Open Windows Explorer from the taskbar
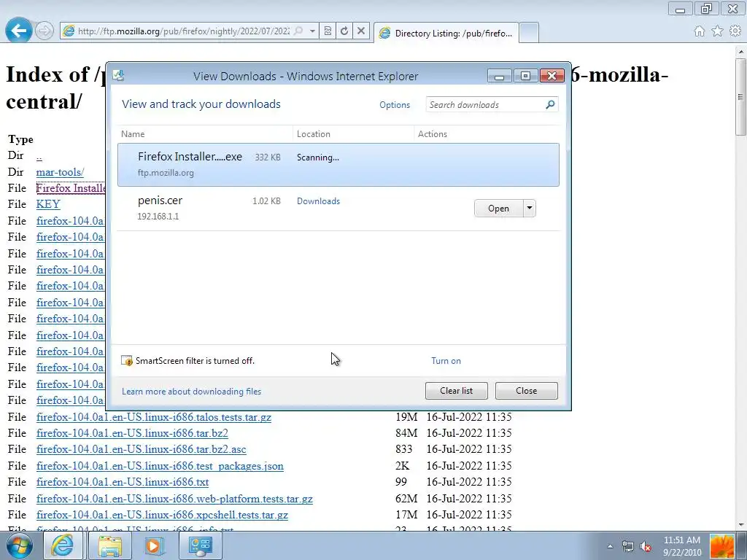 coord(110,545)
